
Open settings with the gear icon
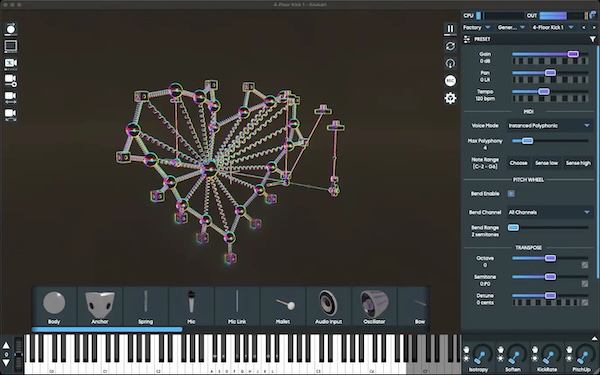pyautogui.click(x=450, y=98)
